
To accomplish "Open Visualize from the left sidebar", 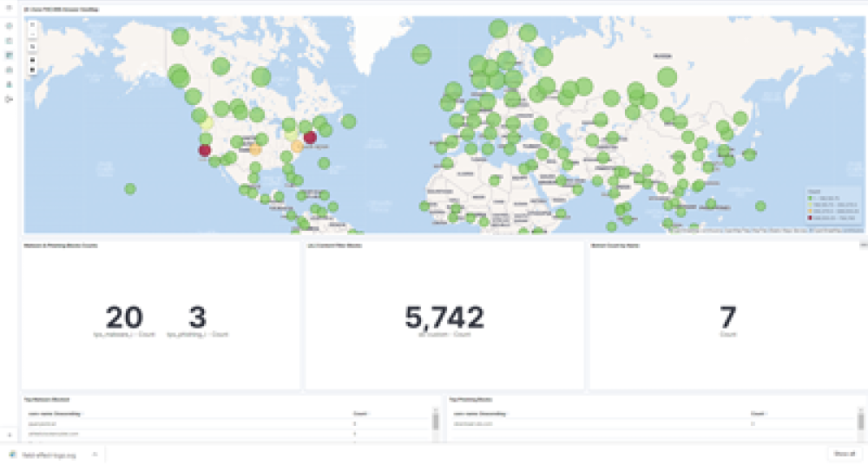I will (x=9, y=41).
